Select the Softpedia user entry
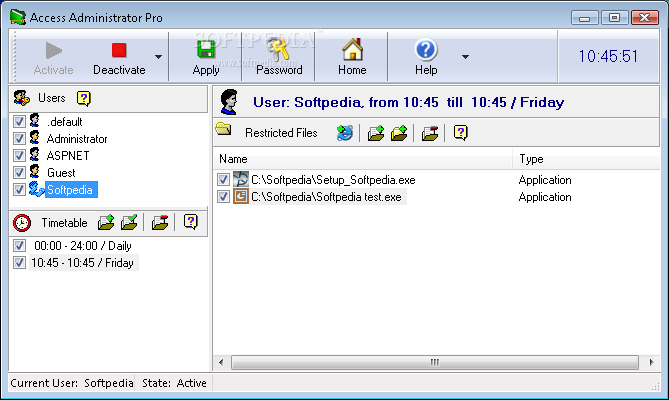 click(71, 190)
